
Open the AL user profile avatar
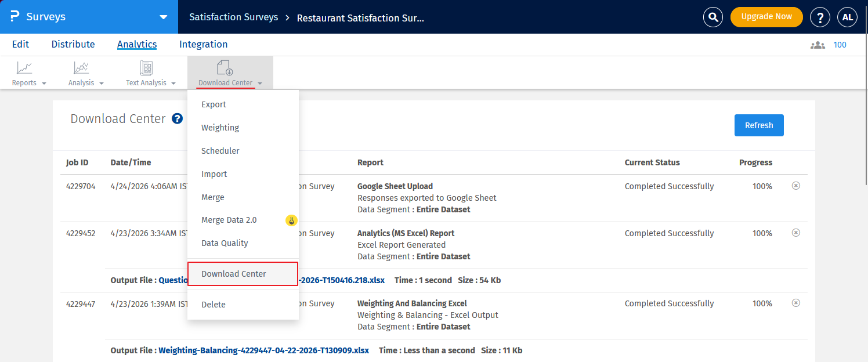pos(847,17)
